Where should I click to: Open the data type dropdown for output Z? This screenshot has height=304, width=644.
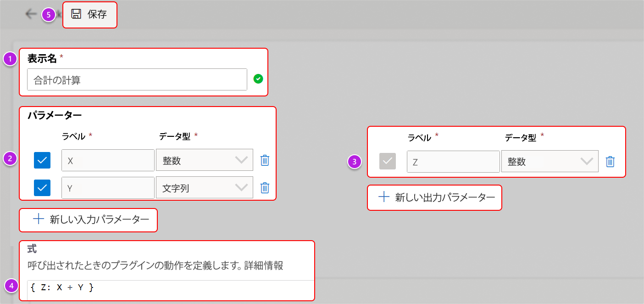tap(550, 161)
